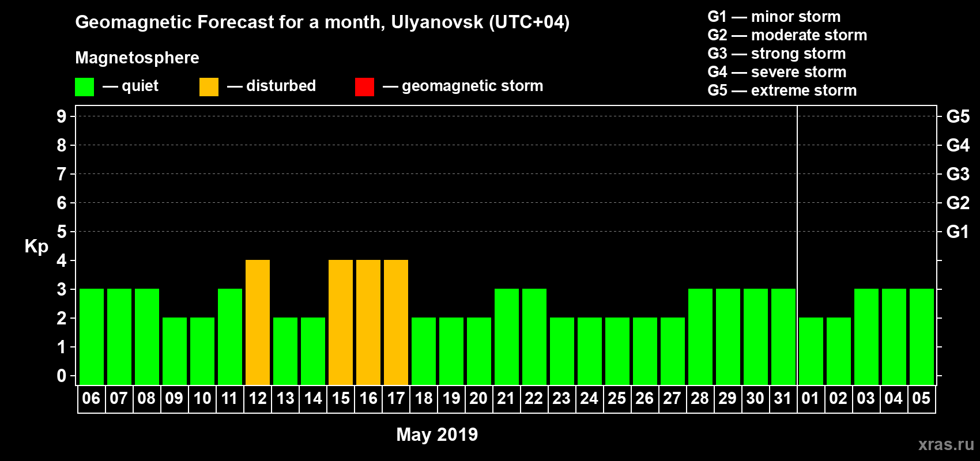Screen dimensions: 980x461
Task: Click the red geomagnetic storm legend swatch
Action: point(364,87)
